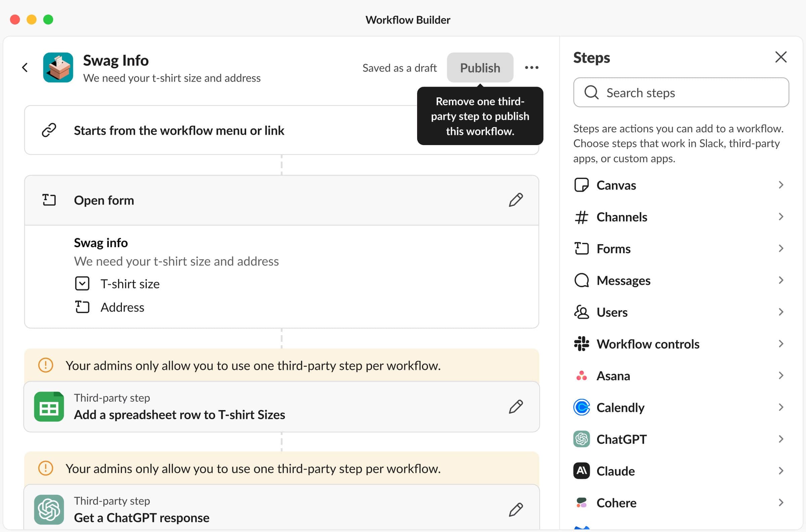This screenshot has width=806, height=532.
Task: Expand Users steps chevron
Action: point(781,312)
